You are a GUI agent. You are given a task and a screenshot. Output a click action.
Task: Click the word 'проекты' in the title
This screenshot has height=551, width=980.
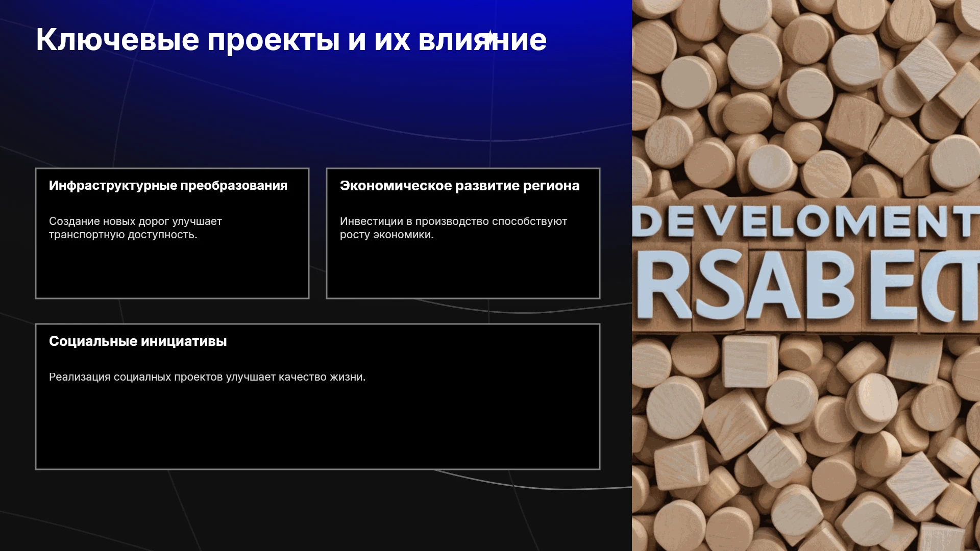click(274, 40)
